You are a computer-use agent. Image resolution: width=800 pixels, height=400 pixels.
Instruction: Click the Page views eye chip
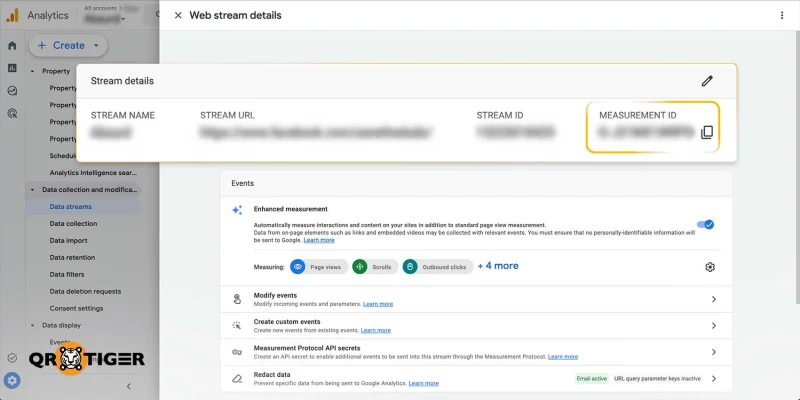319,267
